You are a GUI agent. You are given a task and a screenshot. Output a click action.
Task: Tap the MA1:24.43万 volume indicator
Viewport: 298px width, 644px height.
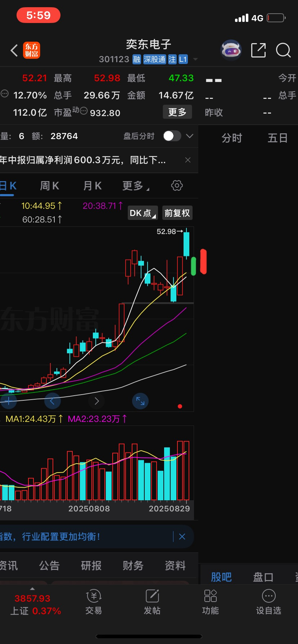34,419
